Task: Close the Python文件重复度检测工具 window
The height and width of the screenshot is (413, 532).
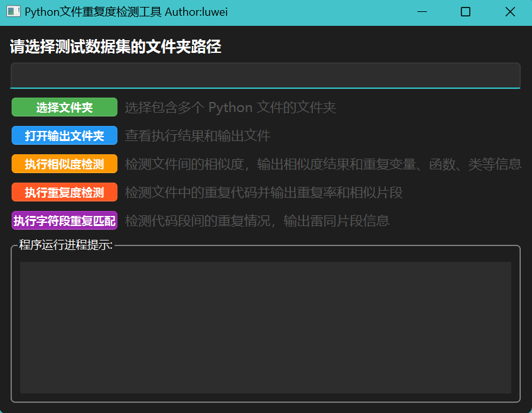Action: click(x=510, y=12)
